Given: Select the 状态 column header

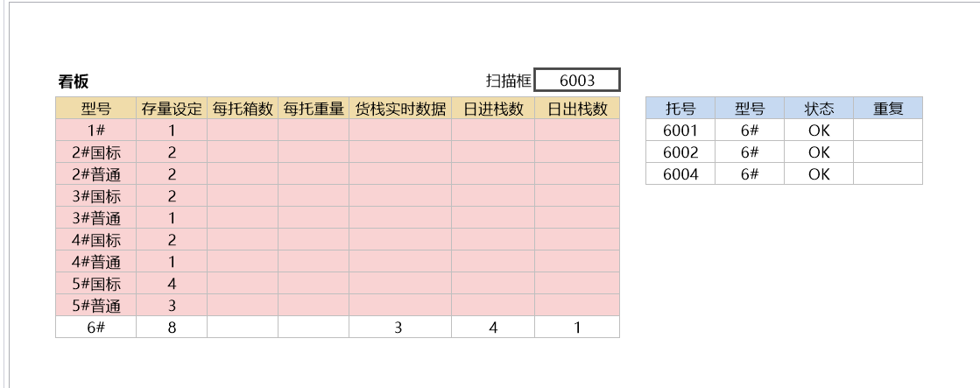Looking at the screenshot, I should tap(819, 109).
